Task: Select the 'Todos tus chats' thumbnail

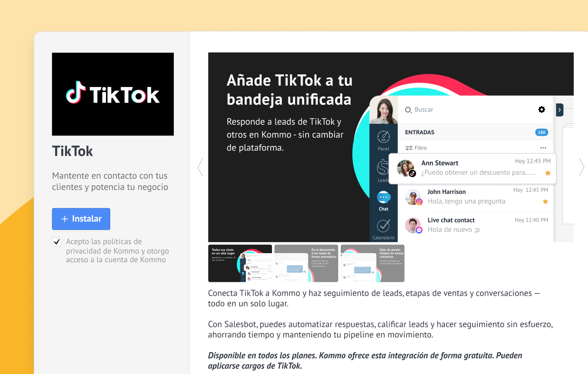Action: (240, 263)
